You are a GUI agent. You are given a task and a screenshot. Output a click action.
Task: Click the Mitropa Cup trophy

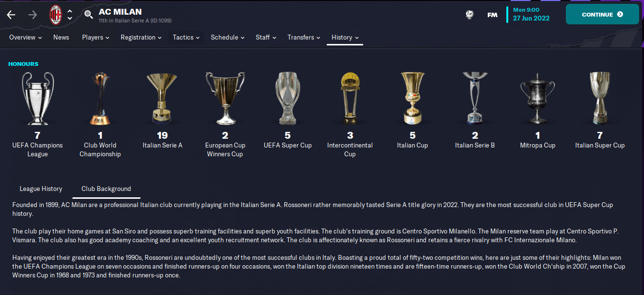[x=538, y=98]
